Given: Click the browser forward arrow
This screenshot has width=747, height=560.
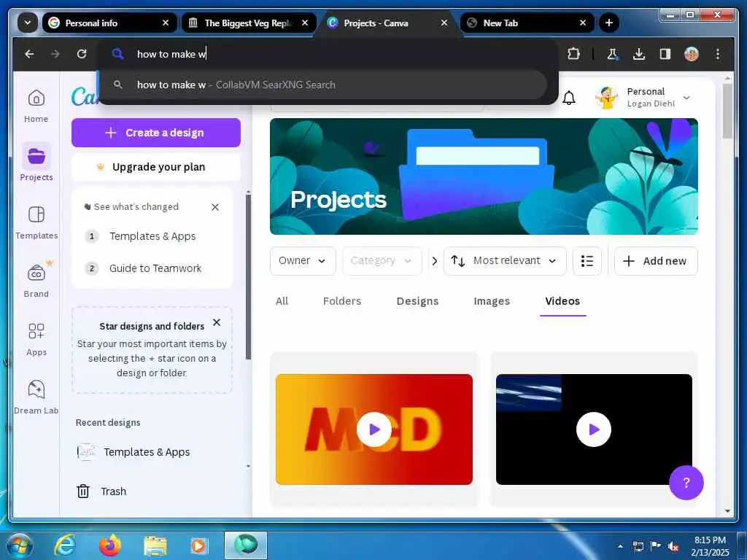Looking at the screenshot, I should tap(55, 54).
